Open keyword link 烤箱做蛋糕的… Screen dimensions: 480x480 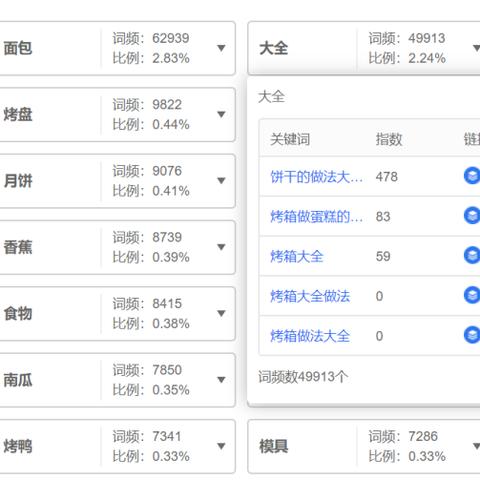point(316,217)
